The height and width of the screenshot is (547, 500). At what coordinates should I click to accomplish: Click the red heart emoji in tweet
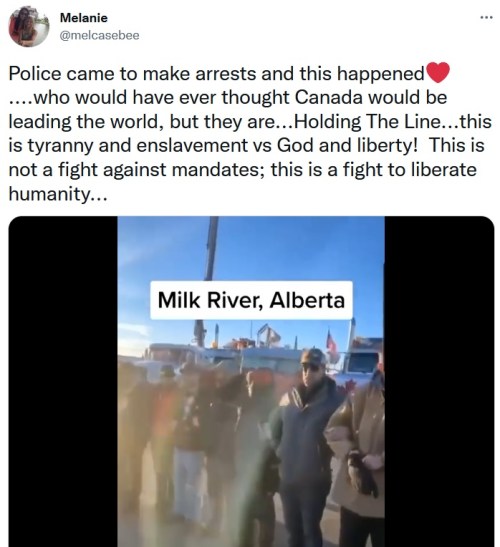coord(438,73)
